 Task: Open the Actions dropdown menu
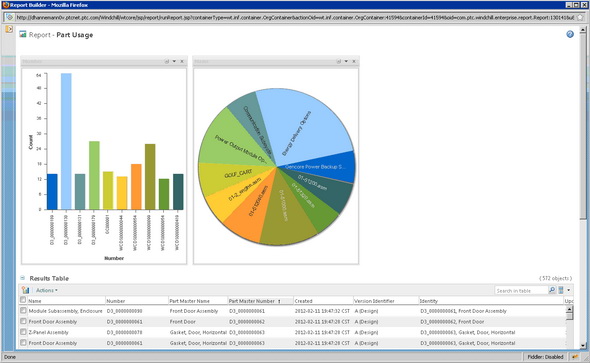(x=47, y=290)
